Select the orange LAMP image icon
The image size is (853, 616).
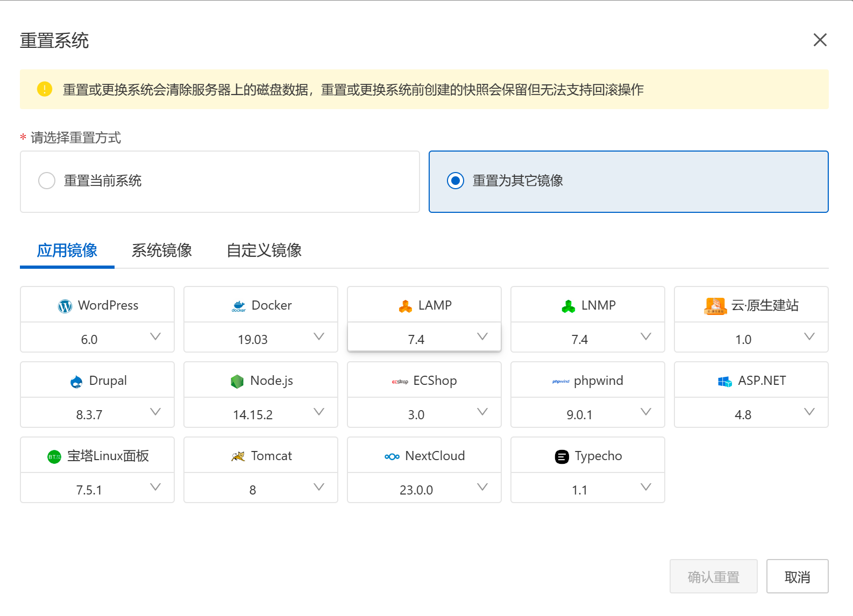point(406,306)
